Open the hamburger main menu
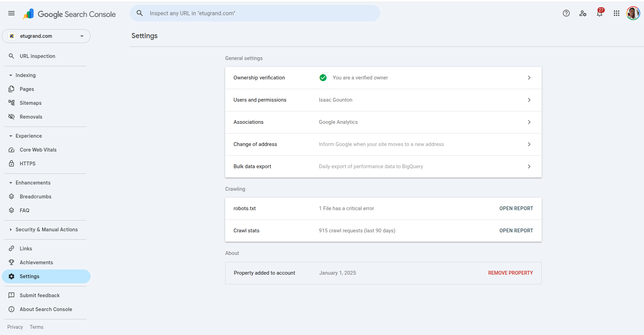This screenshot has width=644, height=335. tap(11, 14)
